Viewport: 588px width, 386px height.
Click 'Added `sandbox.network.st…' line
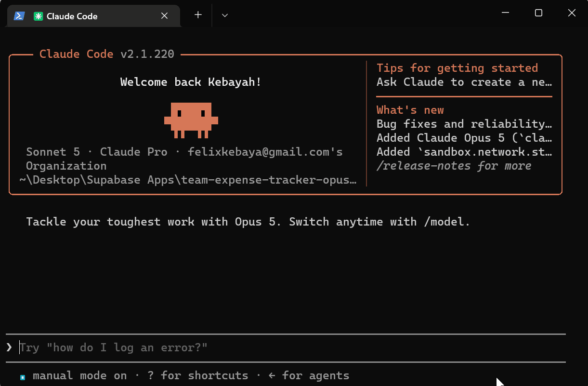pos(464,152)
